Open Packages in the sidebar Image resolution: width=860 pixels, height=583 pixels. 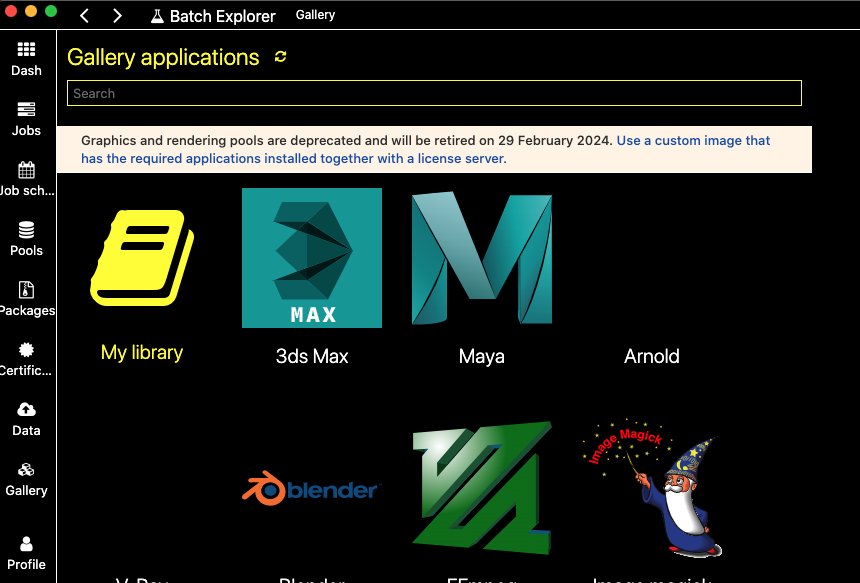26,299
